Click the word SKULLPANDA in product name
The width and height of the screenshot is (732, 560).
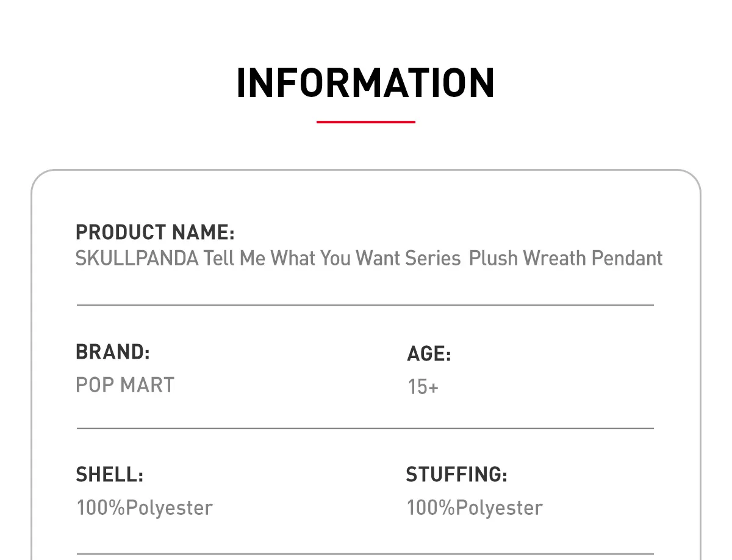(x=137, y=258)
